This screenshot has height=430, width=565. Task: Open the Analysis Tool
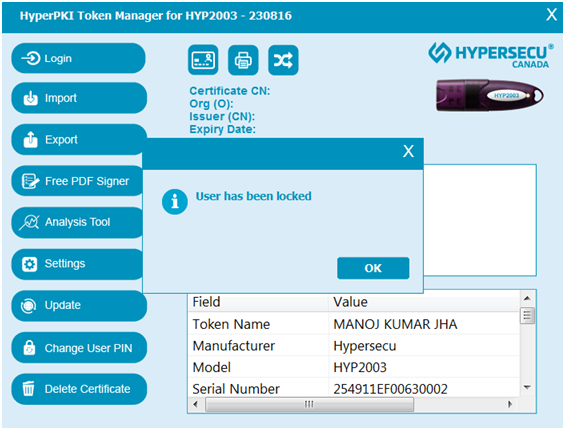click(77, 222)
